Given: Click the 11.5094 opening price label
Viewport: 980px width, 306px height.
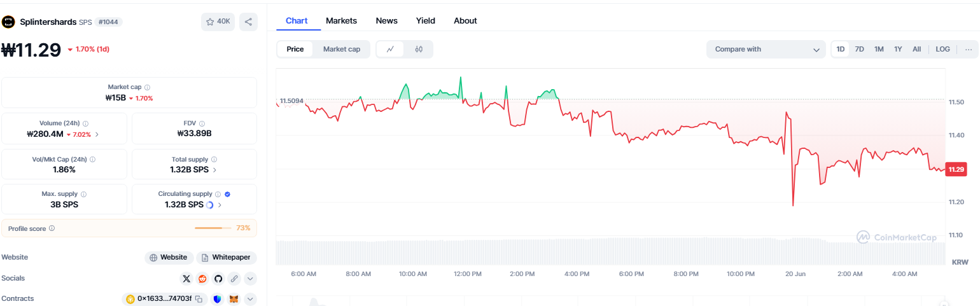Looking at the screenshot, I should coord(291,101).
